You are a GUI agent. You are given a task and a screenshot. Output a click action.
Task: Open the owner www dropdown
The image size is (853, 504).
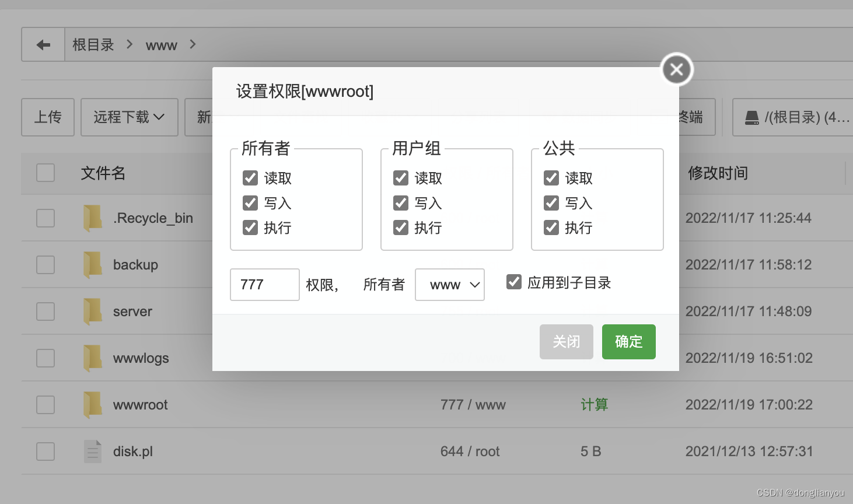click(x=450, y=285)
